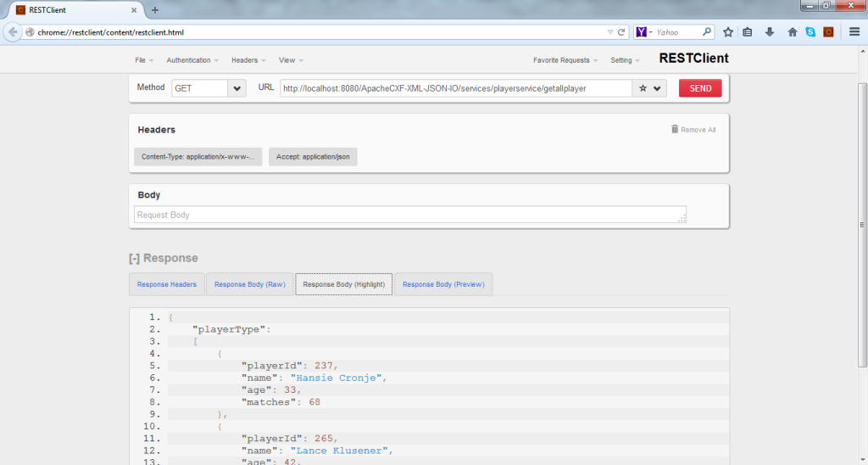
Task: Select the Response Body (Highlight) tab
Action: click(x=344, y=284)
